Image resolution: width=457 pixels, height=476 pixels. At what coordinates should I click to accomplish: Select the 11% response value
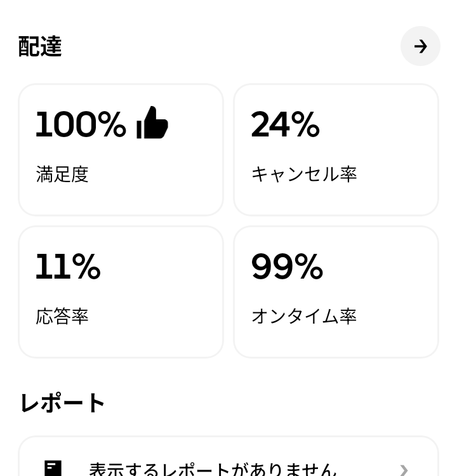(68, 267)
